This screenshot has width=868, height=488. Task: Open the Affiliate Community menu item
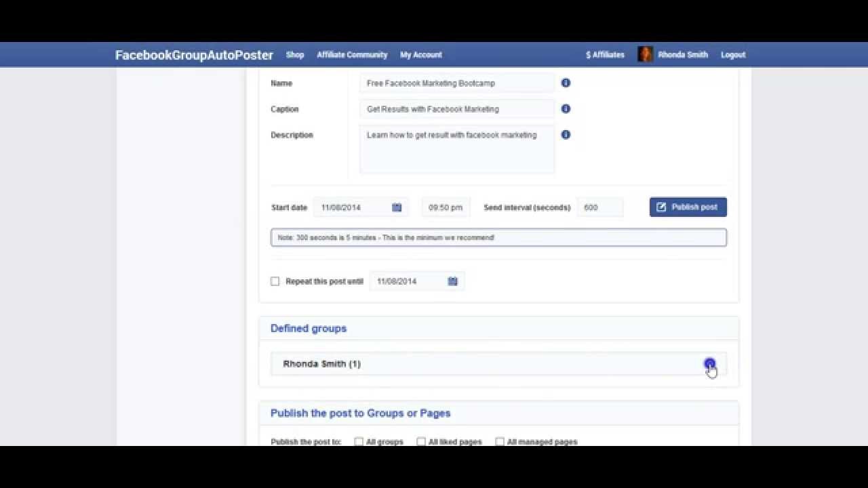(352, 55)
